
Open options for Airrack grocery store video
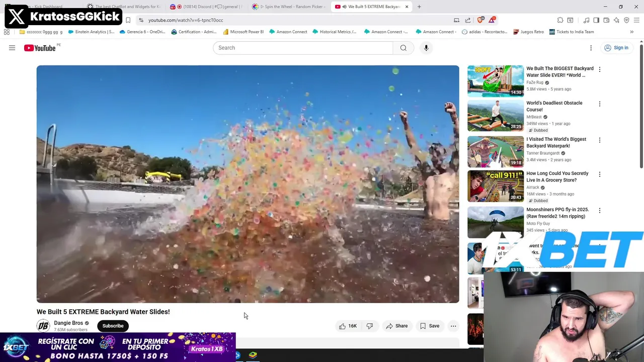[x=599, y=174]
